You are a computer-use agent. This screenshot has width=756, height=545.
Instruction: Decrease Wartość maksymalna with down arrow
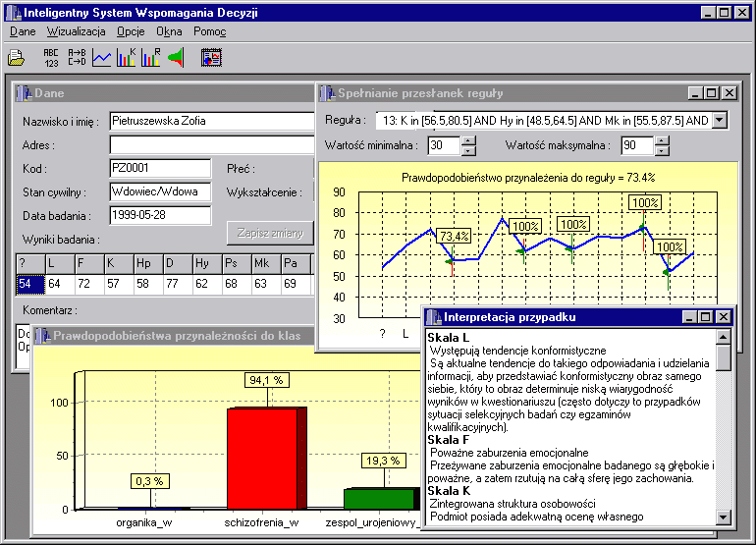tap(663, 151)
